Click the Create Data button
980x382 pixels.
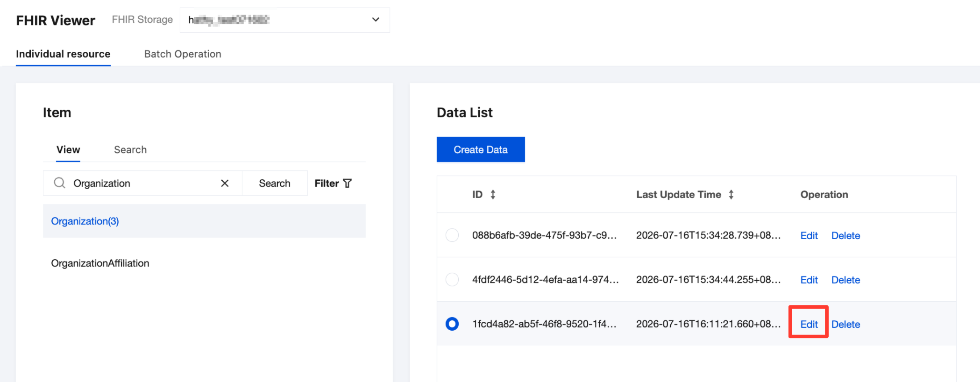[481, 149]
